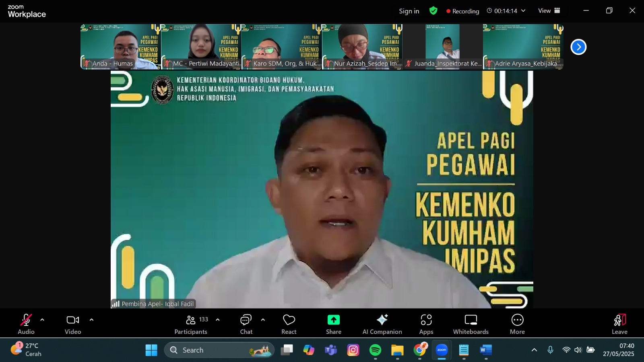The image size is (644, 362).
Task: Expand the Video options caret
Action: pyautogui.click(x=91, y=320)
